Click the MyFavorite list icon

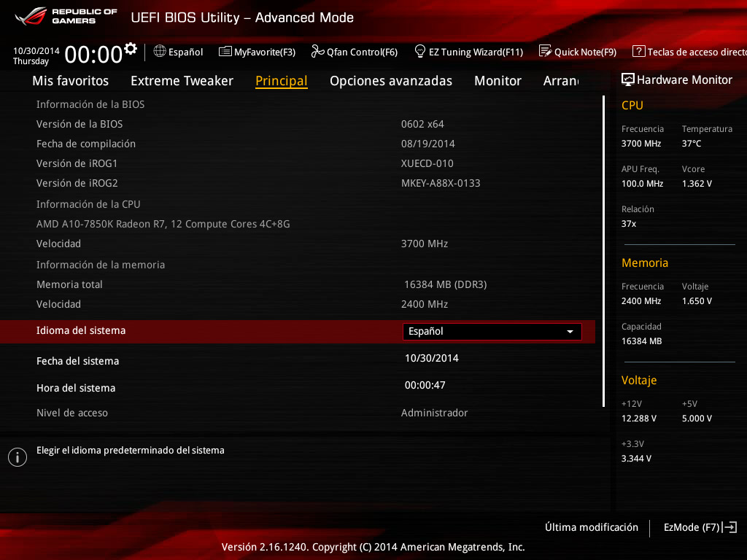coord(225,52)
